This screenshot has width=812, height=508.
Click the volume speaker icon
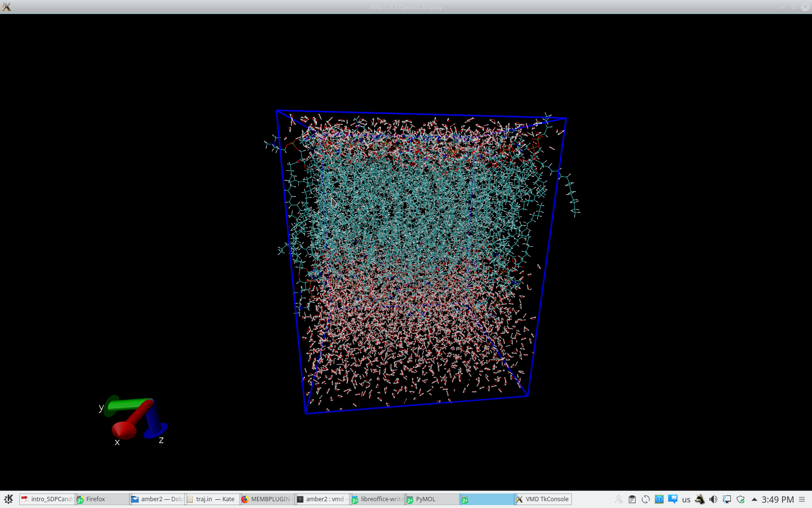coord(713,499)
